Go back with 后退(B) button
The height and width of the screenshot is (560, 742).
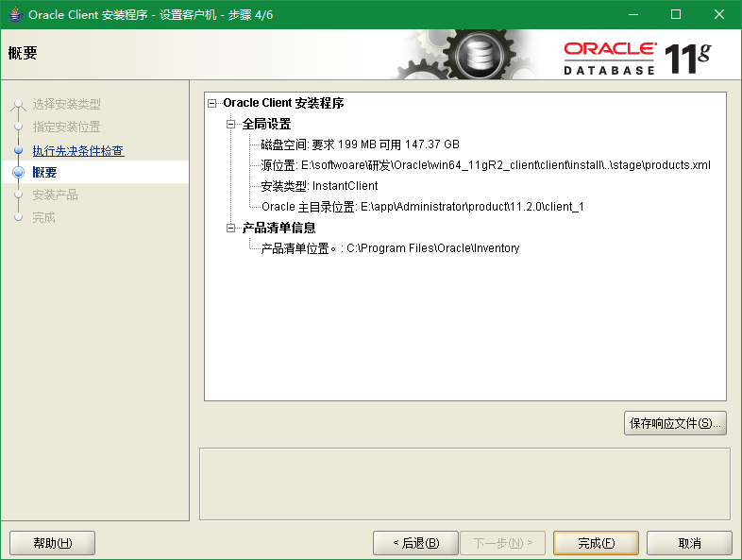coord(415,543)
